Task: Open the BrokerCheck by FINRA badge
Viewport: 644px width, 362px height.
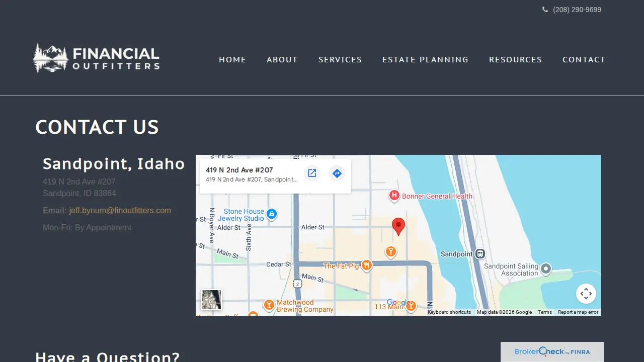Action: coord(552,352)
